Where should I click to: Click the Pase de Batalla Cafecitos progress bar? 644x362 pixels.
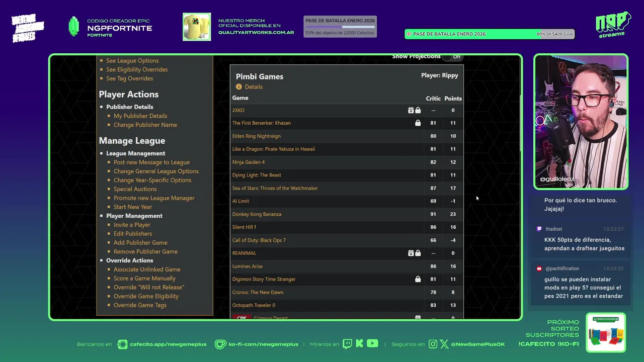(x=340, y=27)
